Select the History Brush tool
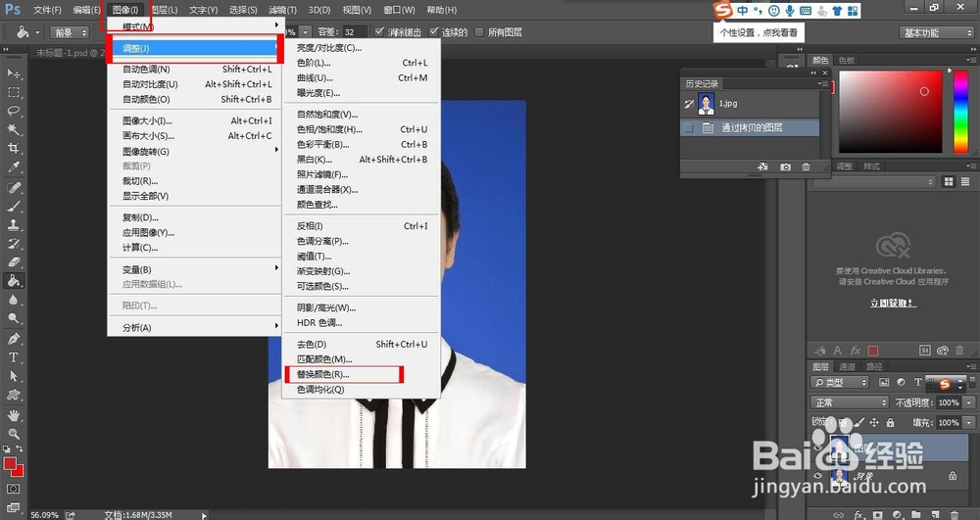980x520 pixels. (14, 244)
